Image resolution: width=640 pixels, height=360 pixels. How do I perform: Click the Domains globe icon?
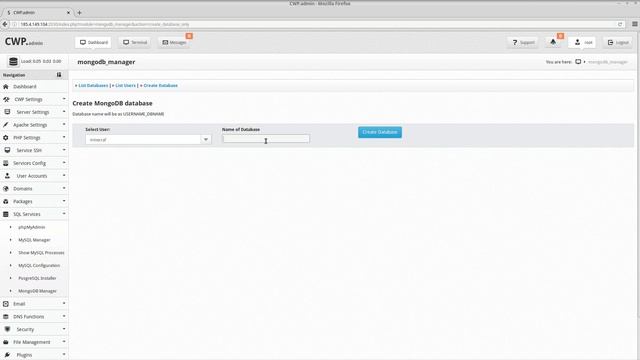coord(6,189)
